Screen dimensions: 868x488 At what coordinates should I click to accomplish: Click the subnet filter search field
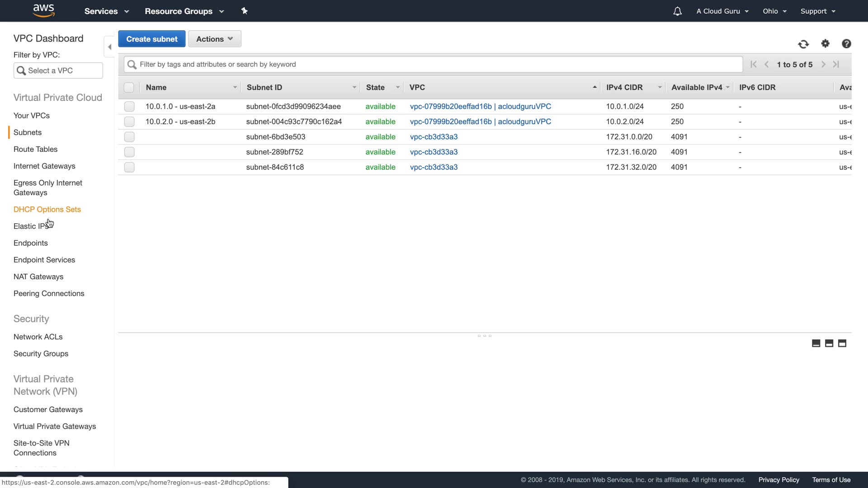click(433, 64)
